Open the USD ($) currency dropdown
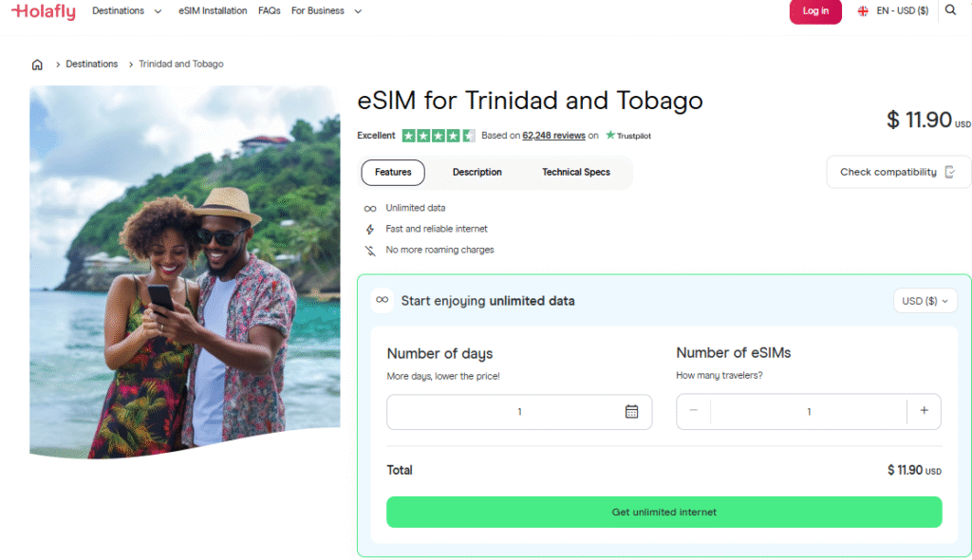The width and height of the screenshot is (972, 560). pyautogui.click(x=925, y=300)
